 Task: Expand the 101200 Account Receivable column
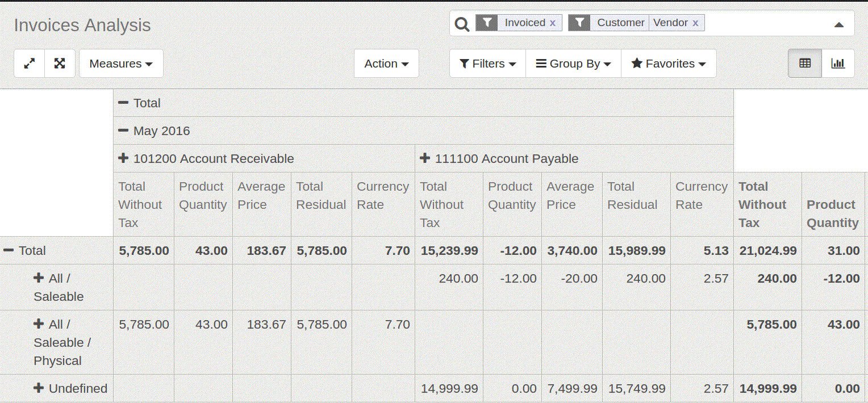click(x=206, y=158)
